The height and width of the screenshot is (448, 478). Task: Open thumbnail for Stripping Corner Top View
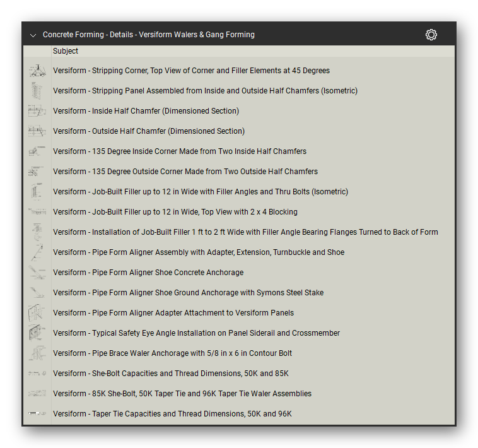coord(37,71)
